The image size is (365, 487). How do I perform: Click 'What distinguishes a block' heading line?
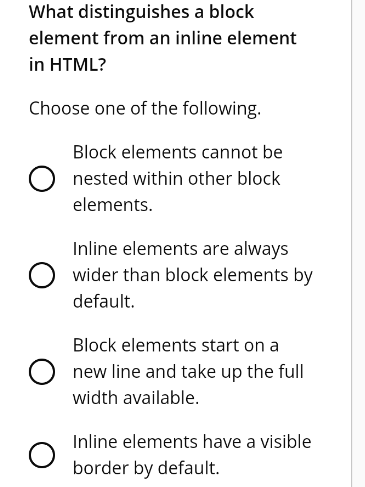[142, 12]
